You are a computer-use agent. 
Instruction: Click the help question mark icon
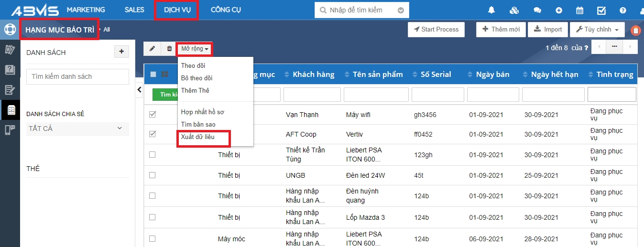622,10
